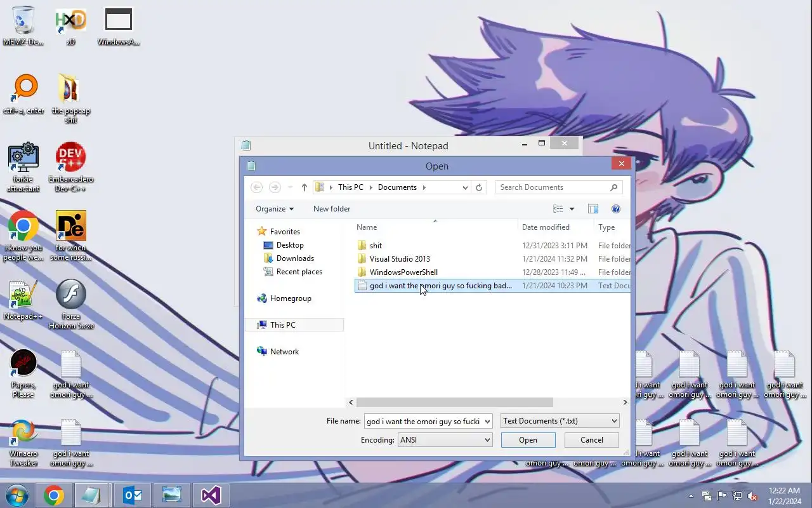Click the Open button
Screen dimensions: 812x508
pyautogui.click(x=528, y=440)
